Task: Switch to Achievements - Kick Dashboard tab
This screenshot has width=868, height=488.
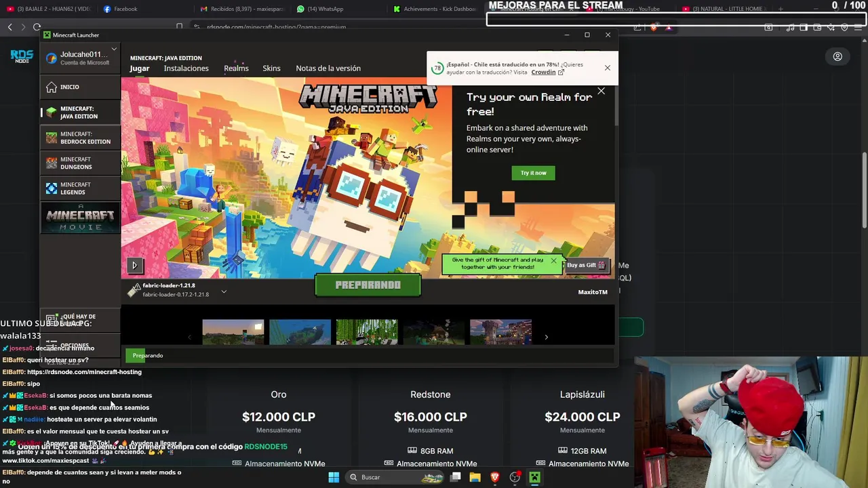Action: coord(435,9)
